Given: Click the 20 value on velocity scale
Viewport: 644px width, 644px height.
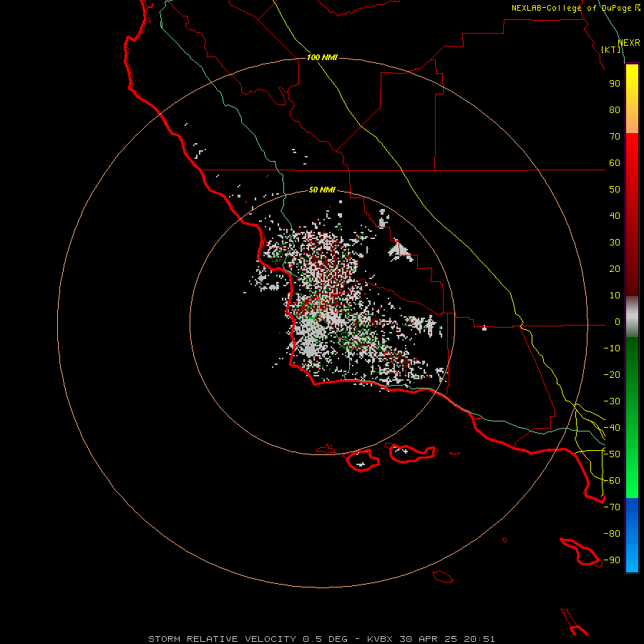Looking at the screenshot, I should click(615, 269).
